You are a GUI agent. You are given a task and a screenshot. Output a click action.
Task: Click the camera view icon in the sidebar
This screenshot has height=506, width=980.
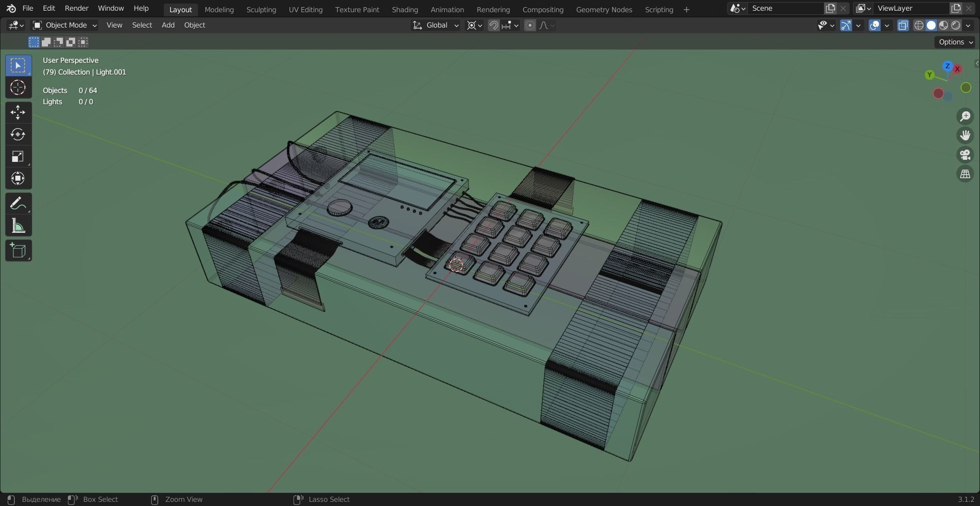[965, 155]
